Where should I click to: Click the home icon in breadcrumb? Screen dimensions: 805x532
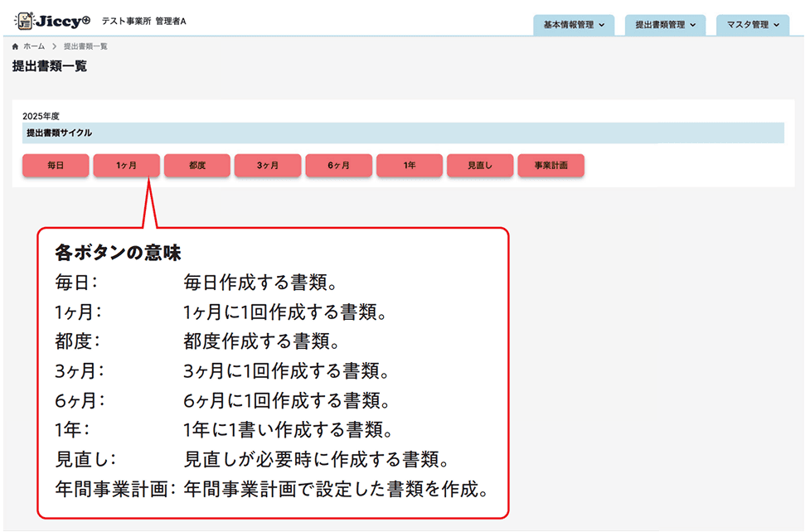[x=14, y=46]
